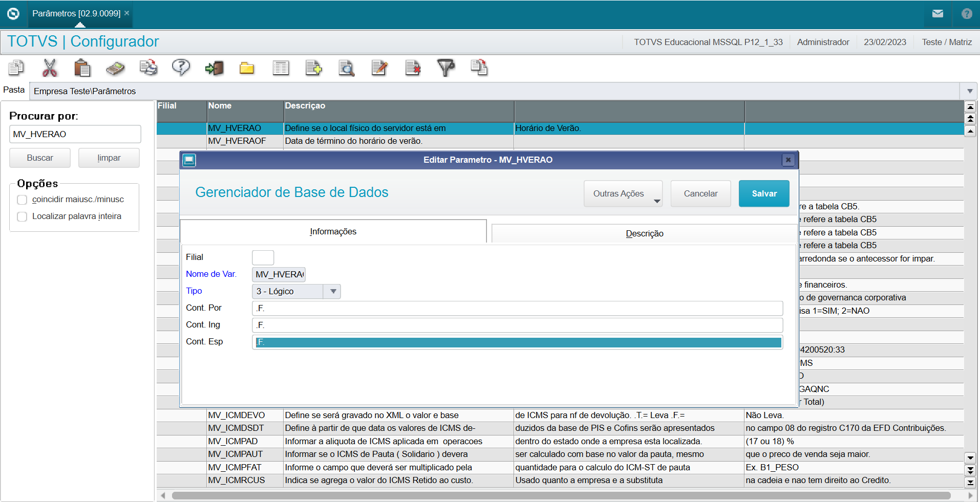This screenshot has height=502, width=980.
Task: Click the filter funnel icon
Action: 446,68
